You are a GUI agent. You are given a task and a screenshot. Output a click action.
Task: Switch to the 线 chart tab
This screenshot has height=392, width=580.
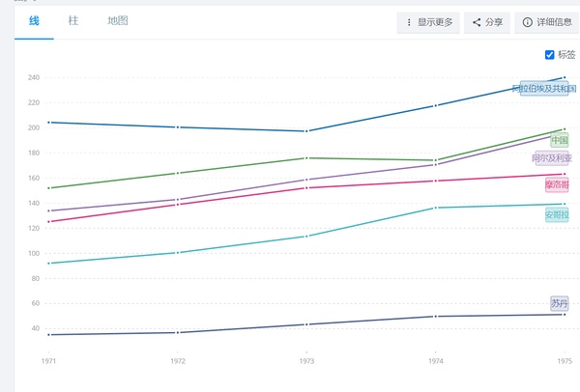[35, 21]
